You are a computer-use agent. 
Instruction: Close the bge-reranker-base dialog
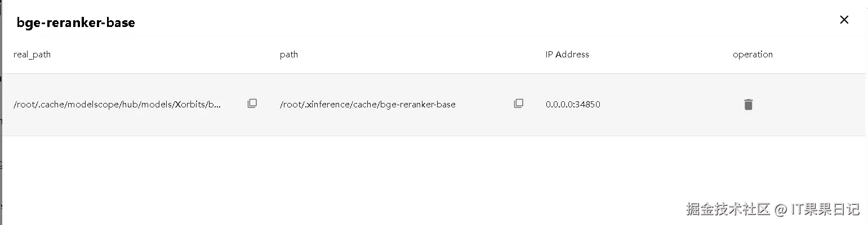tap(844, 20)
